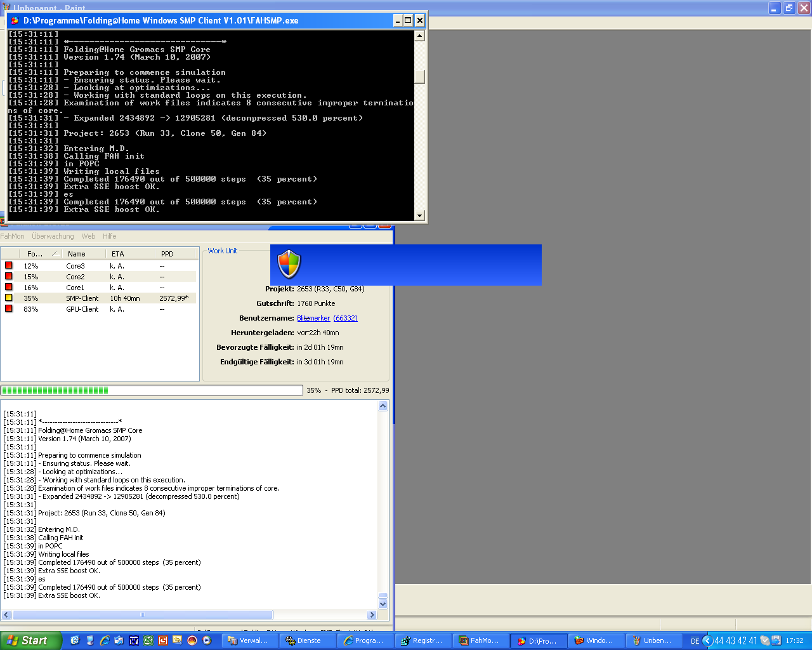Open the Web menu in FahMon
Image resolution: width=812 pixels, height=650 pixels.
[x=88, y=236]
